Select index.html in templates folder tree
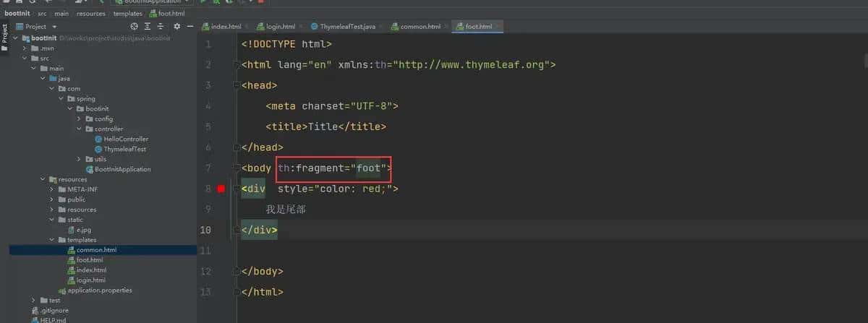The image size is (868, 323). (x=87, y=270)
